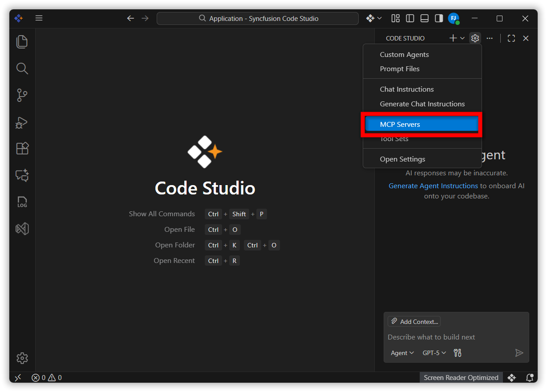Screen dimensions: 547x392
Task: Click the Configure Tools icon in chat input
Action: (457, 353)
